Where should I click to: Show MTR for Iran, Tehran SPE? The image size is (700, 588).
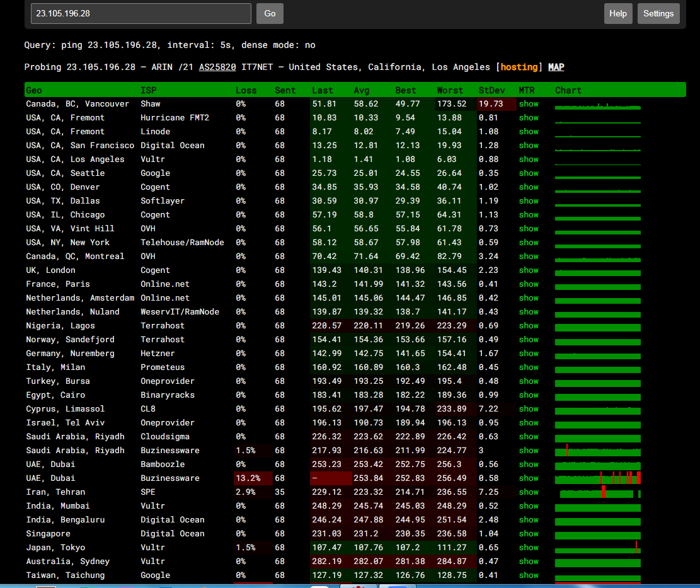pos(529,492)
